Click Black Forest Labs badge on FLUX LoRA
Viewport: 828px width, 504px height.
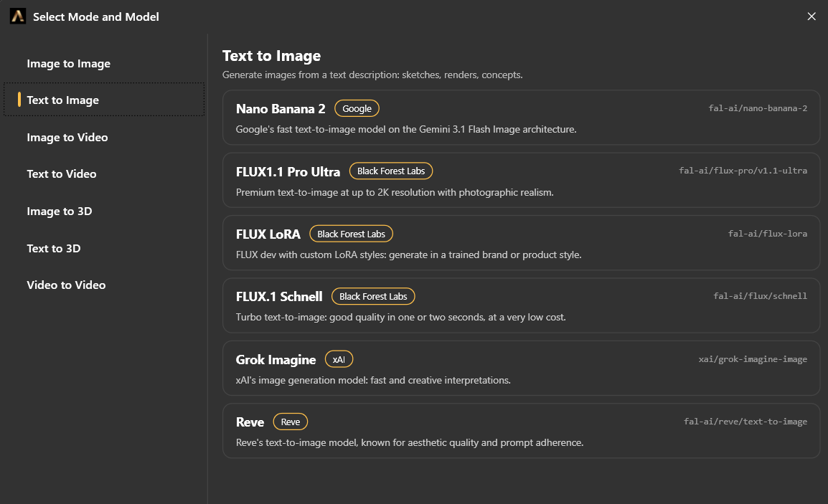(x=351, y=234)
